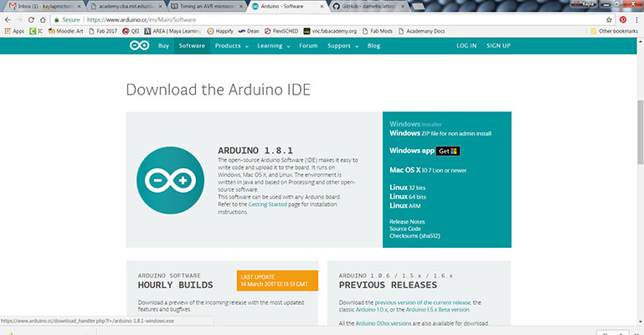This screenshot has width=644, height=335.
Task: Open the Moodle: Art bookmark
Action: point(65,31)
